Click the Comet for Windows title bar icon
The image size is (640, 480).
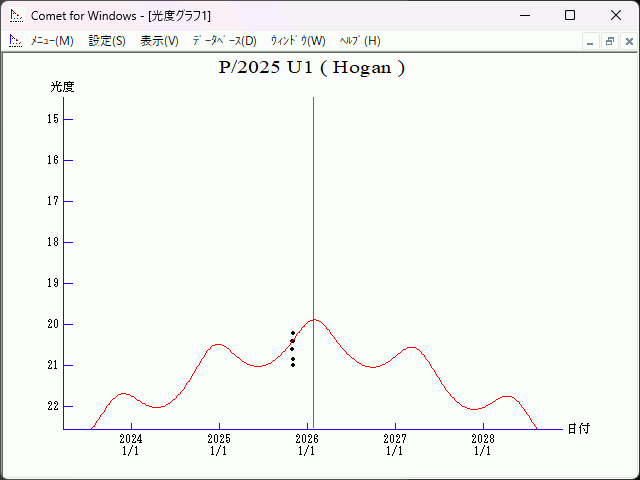[16, 16]
